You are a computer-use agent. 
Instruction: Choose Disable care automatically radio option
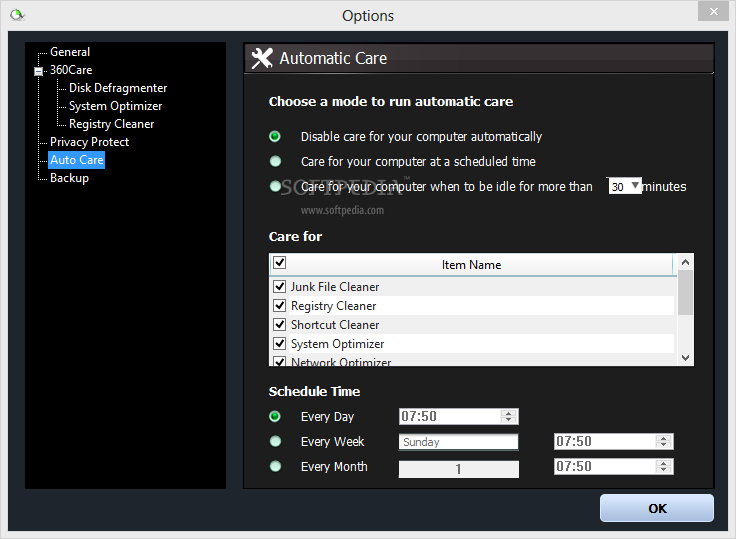(275, 137)
